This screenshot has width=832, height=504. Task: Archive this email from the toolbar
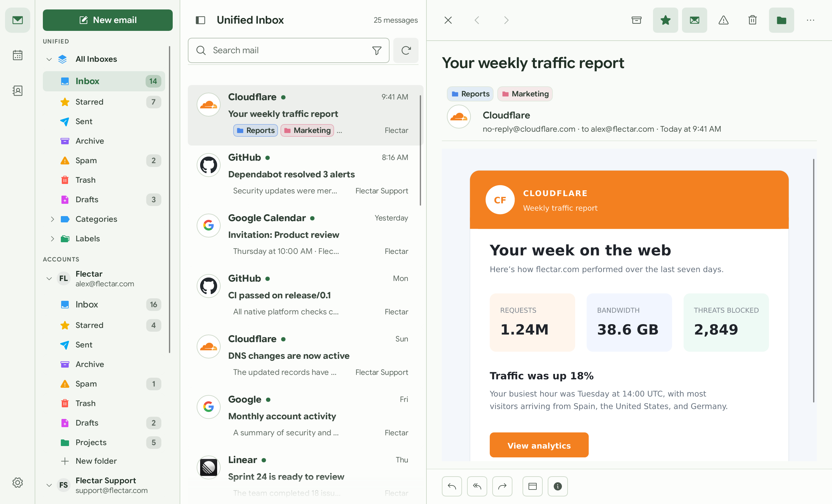tap(637, 20)
